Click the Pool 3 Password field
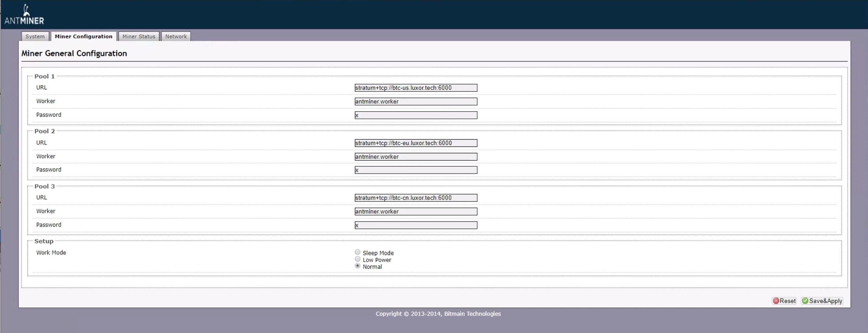The width and height of the screenshot is (868, 333). click(416, 225)
